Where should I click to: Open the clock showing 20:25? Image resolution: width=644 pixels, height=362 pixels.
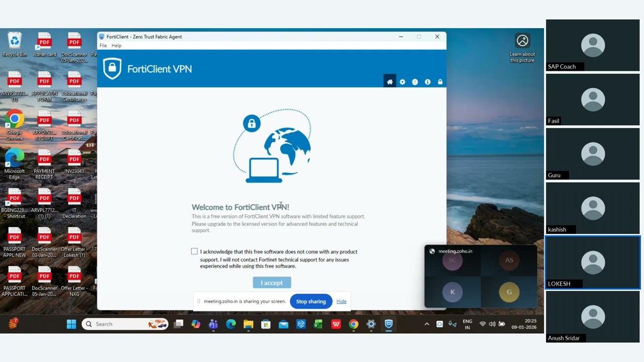coord(524,324)
